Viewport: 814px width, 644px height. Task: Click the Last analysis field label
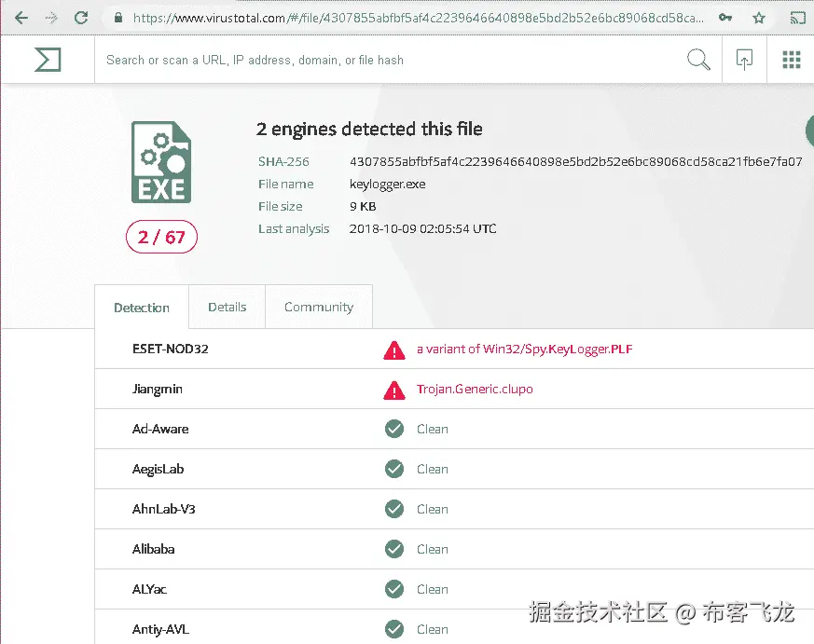(x=294, y=229)
